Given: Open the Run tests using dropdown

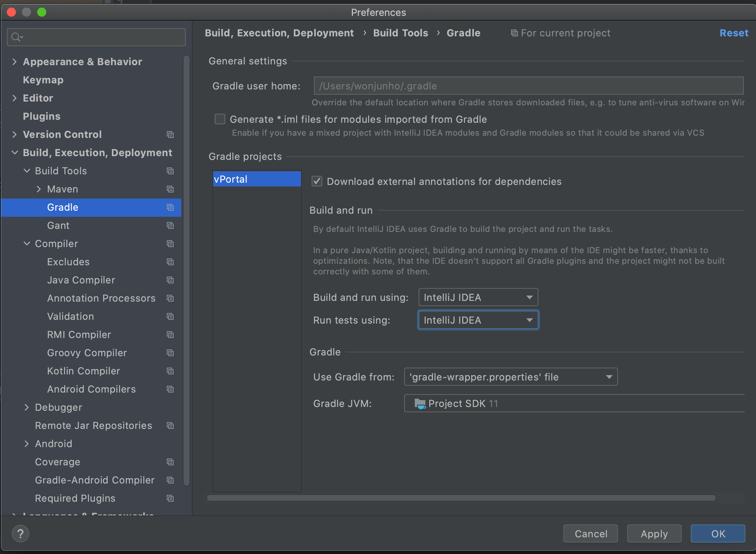Looking at the screenshot, I should [x=478, y=320].
